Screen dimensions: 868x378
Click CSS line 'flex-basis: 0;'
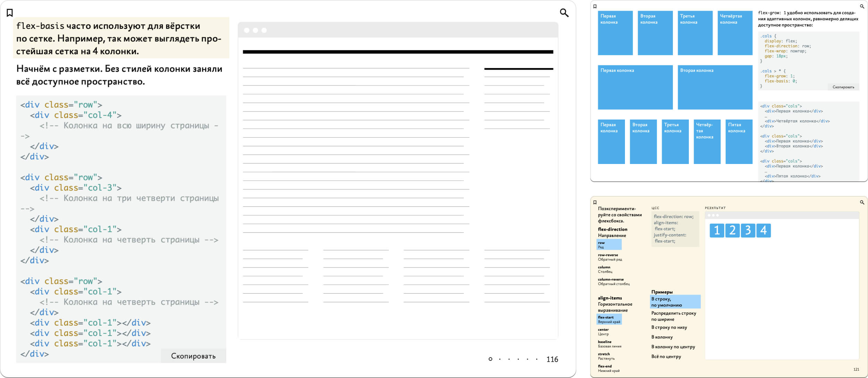tap(781, 81)
